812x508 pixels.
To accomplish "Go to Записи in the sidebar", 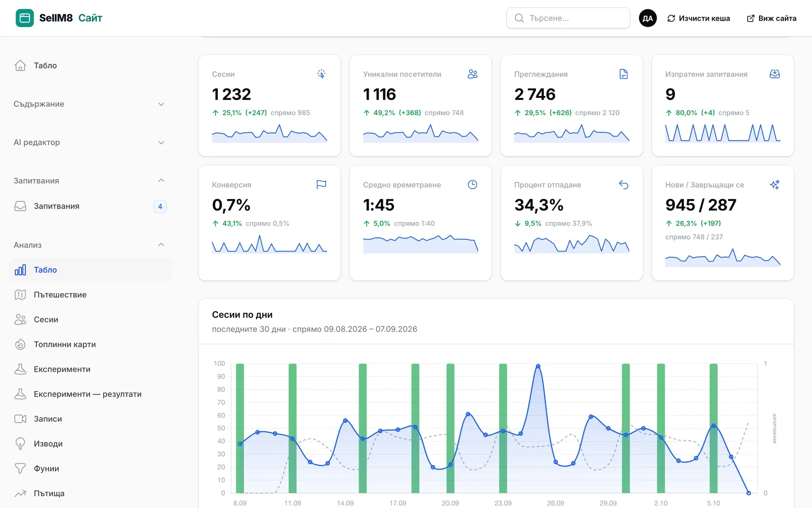I will pos(90,419).
